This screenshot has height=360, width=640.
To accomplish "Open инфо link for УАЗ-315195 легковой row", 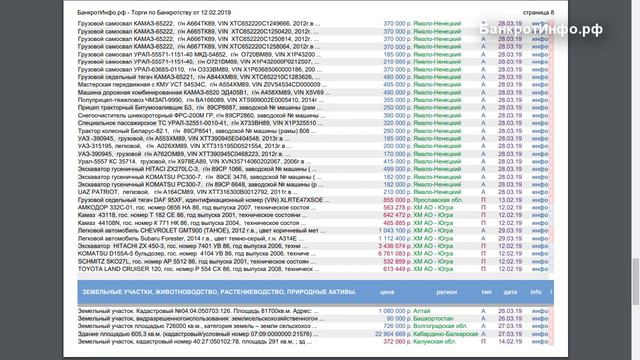I will tap(540, 146).
